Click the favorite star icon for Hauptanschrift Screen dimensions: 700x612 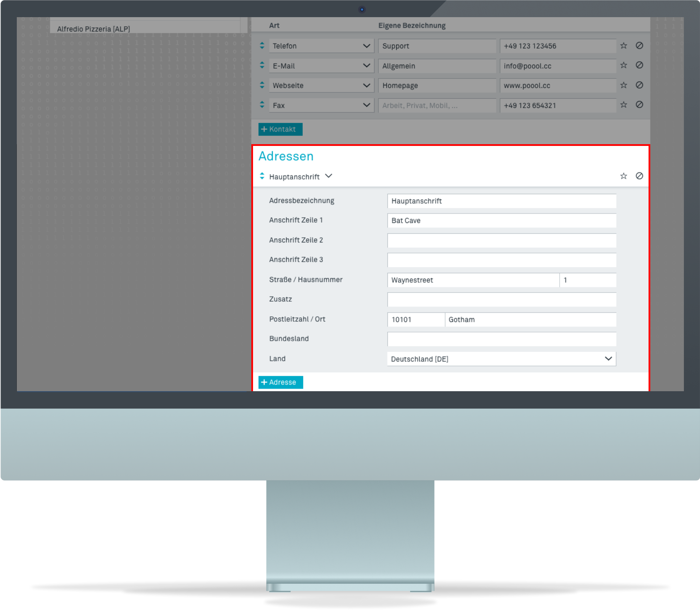tap(624, 176)
